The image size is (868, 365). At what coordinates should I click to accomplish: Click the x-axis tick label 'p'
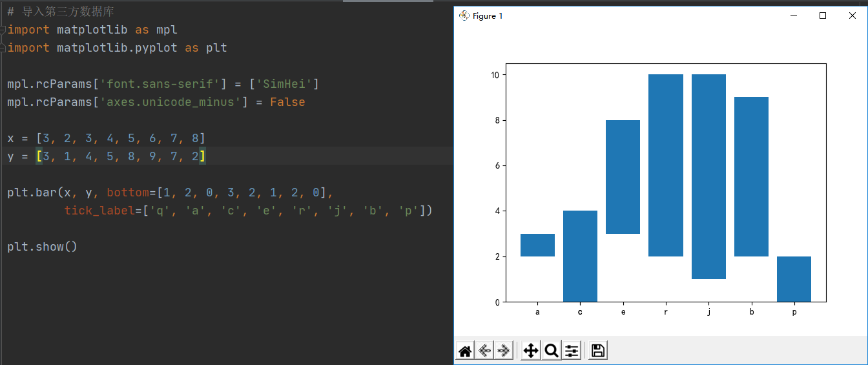[x=794, y=312]
